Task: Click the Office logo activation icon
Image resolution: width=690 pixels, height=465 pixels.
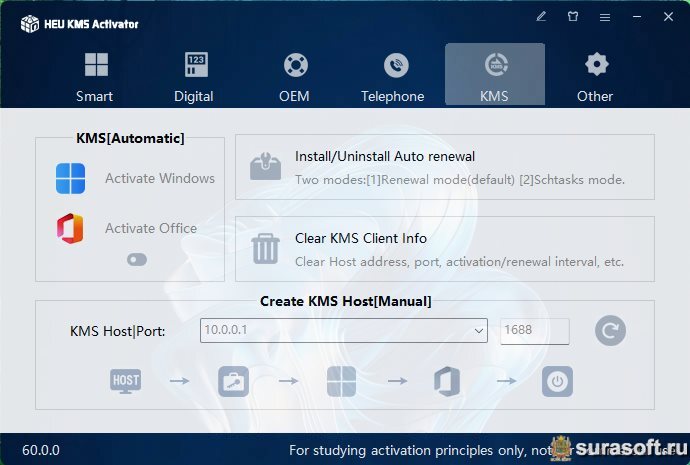Action: 70,229
